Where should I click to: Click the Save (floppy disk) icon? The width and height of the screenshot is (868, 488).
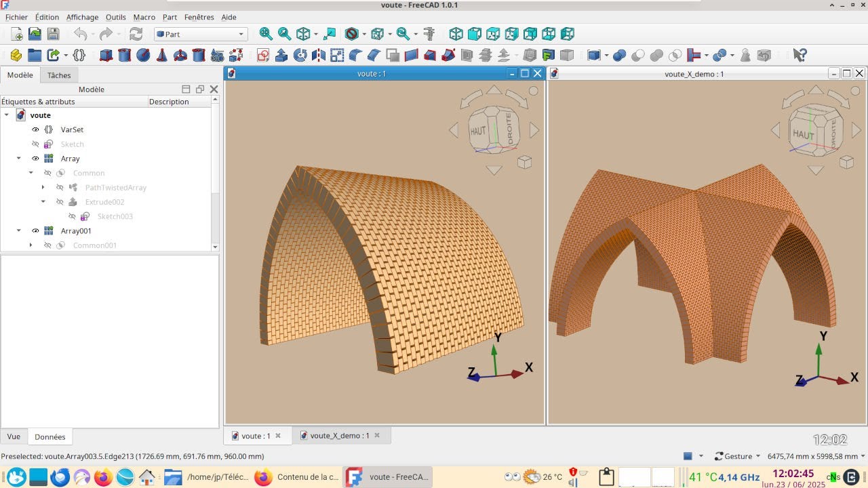pyautogui.click(x=53, y=34)
